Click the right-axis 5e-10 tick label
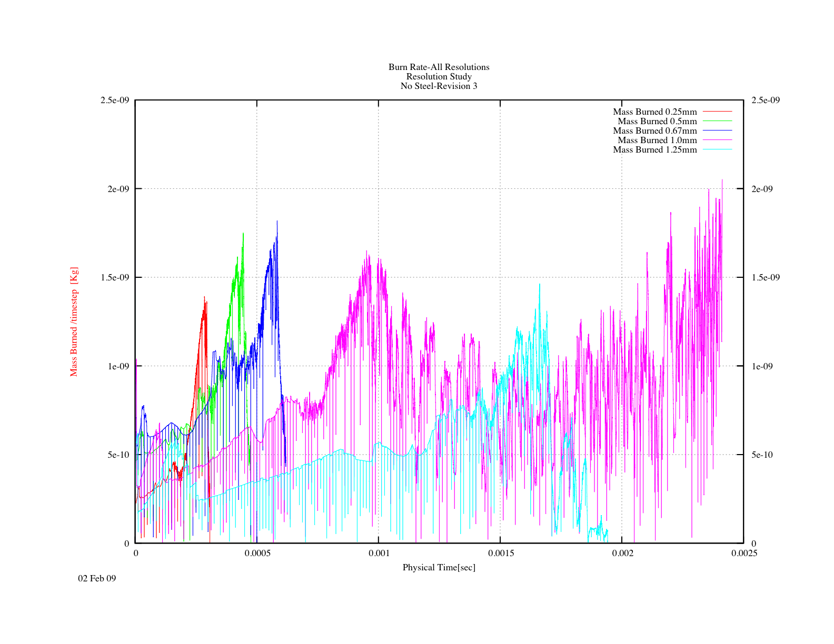The image size is (834, 644). [762, 455]
